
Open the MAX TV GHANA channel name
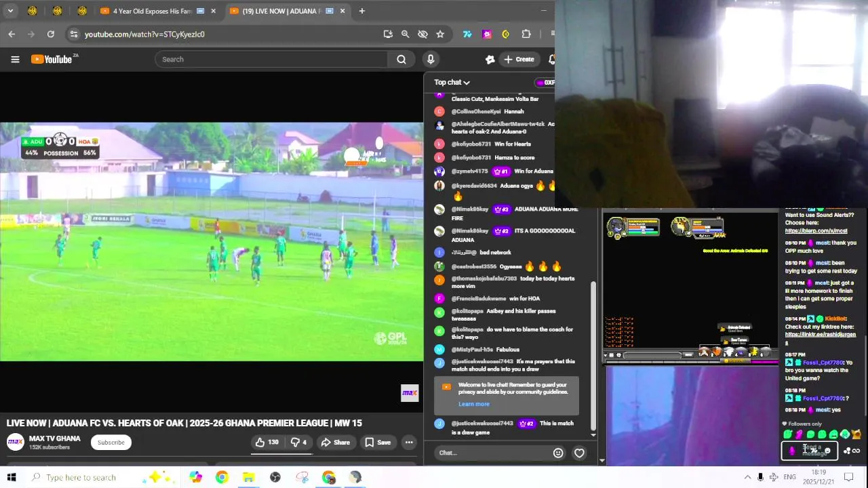coord(54,439)
